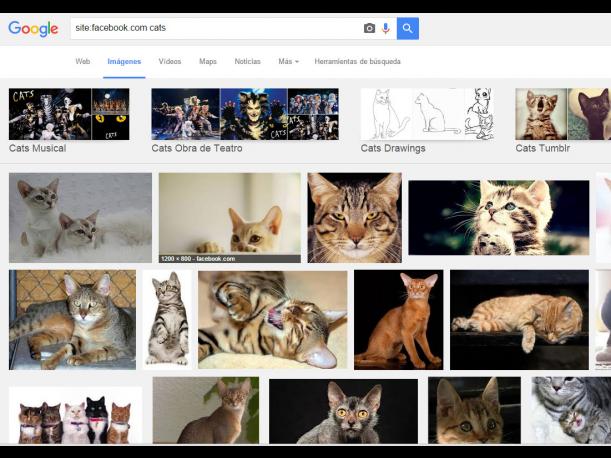
Task: Open Herramientas de búsqueda
Action: tap(357, 62)
